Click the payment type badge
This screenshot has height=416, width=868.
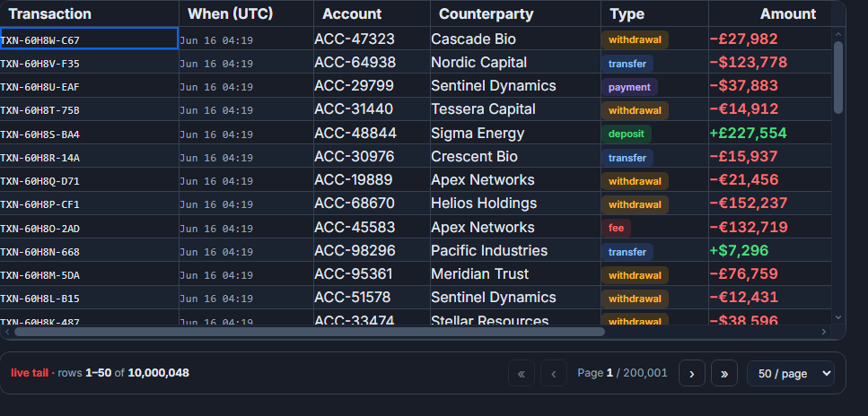coord(629,87)
